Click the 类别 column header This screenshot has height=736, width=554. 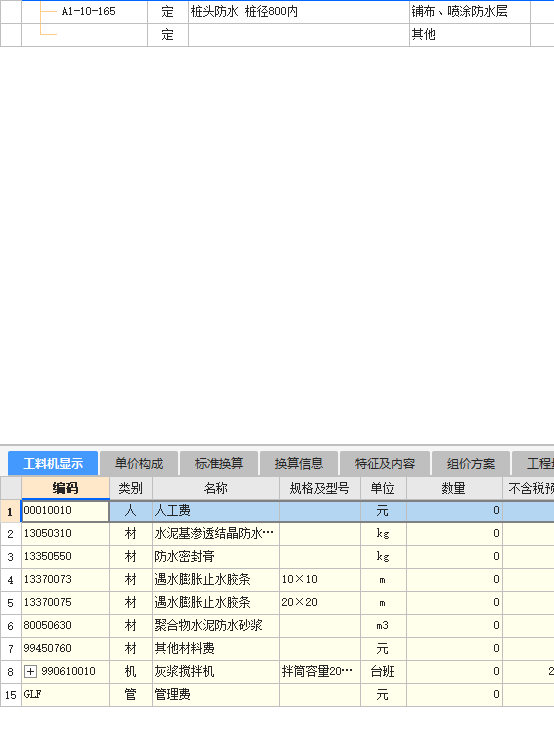131,488
